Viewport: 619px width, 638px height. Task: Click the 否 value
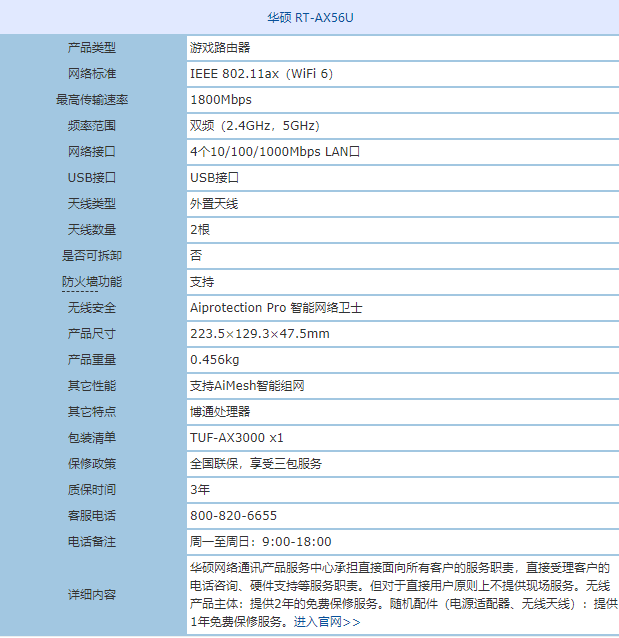pyautogui.click(x=196, y=256)
